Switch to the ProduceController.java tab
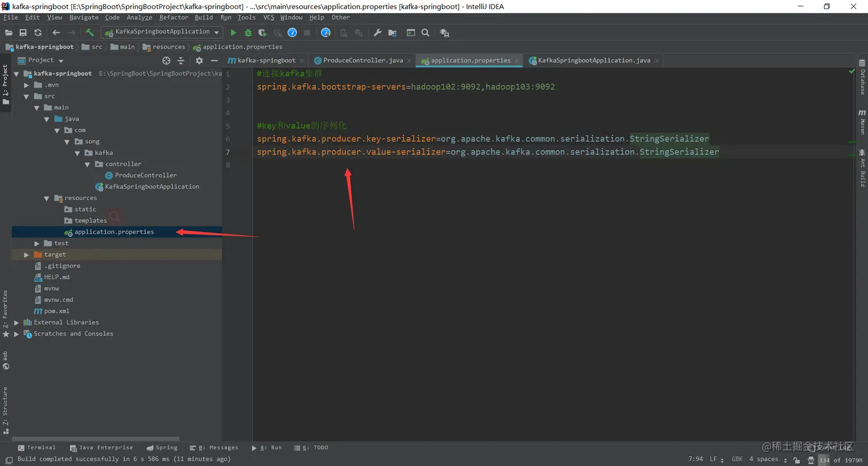 [x=363, y=60]
